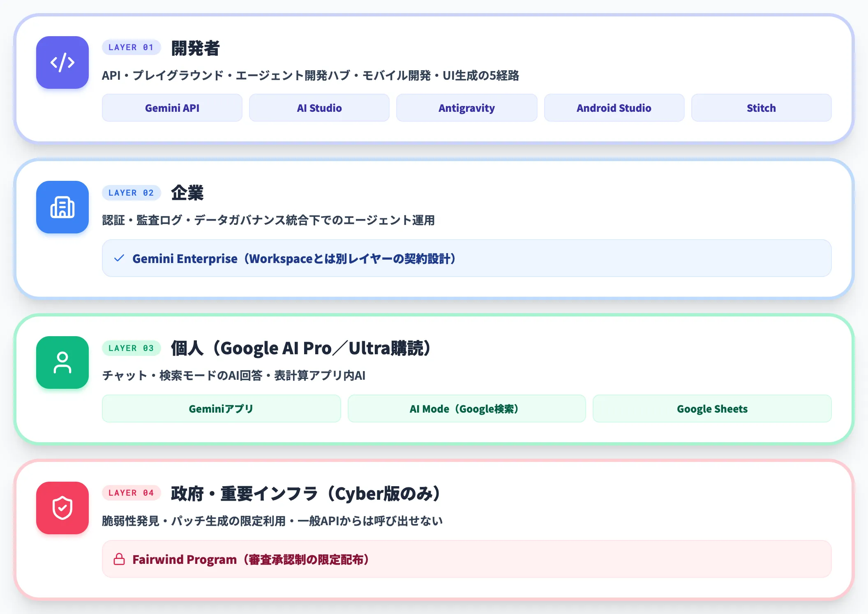
Task: Click the green person icon
Action: click(62, 362)
